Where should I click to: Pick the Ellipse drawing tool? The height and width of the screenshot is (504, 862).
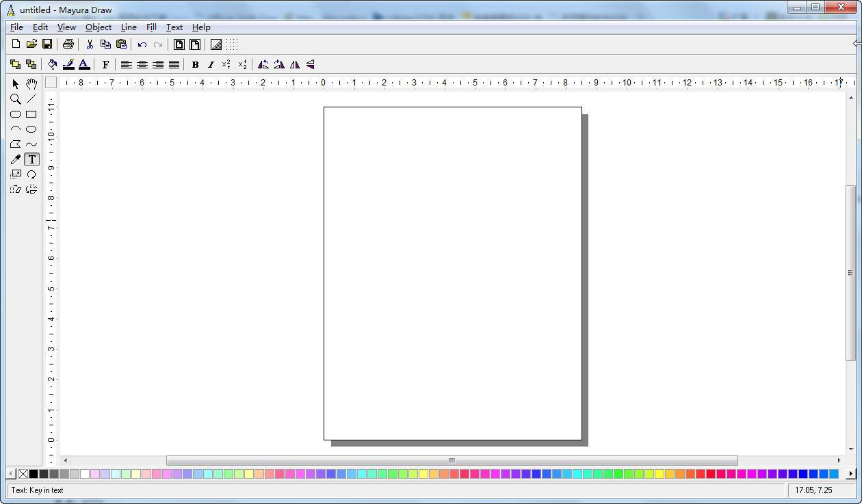click(x=31, y=129)
